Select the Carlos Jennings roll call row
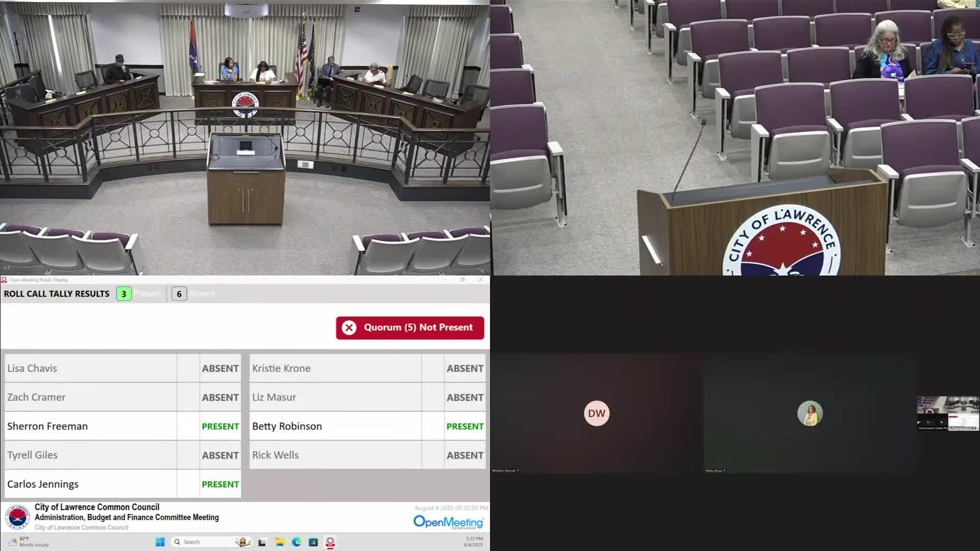This screenshot has height=551, width=980. click(x=91, y=484)
